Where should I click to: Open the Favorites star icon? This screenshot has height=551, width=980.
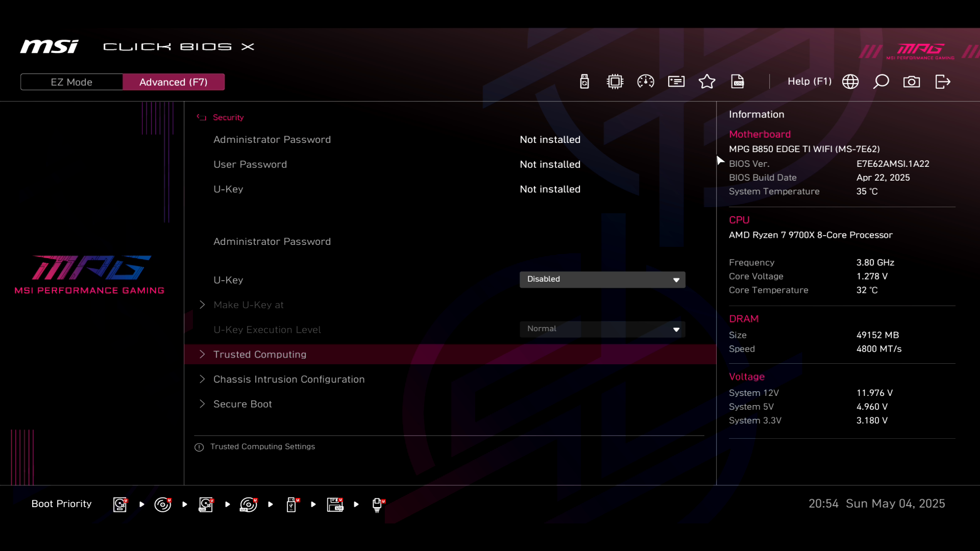(x=707, y=82)
